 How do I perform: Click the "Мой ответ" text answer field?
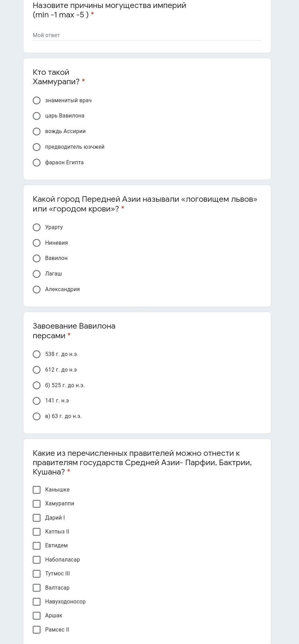coord(147,35)
